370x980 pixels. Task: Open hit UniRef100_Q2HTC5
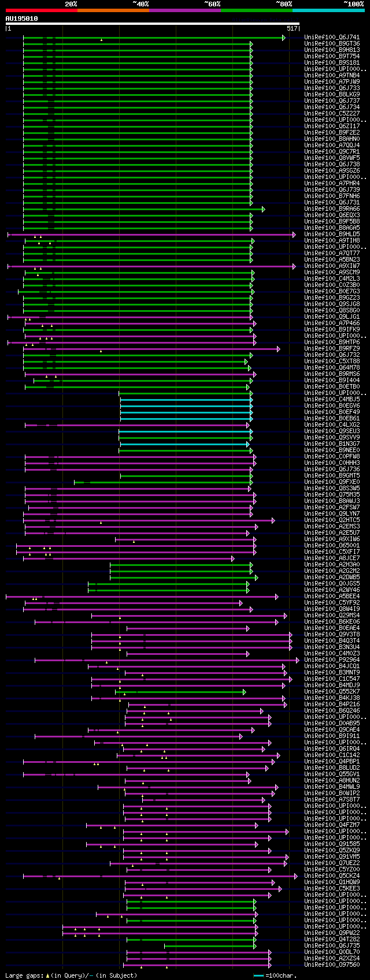point(332,520)
